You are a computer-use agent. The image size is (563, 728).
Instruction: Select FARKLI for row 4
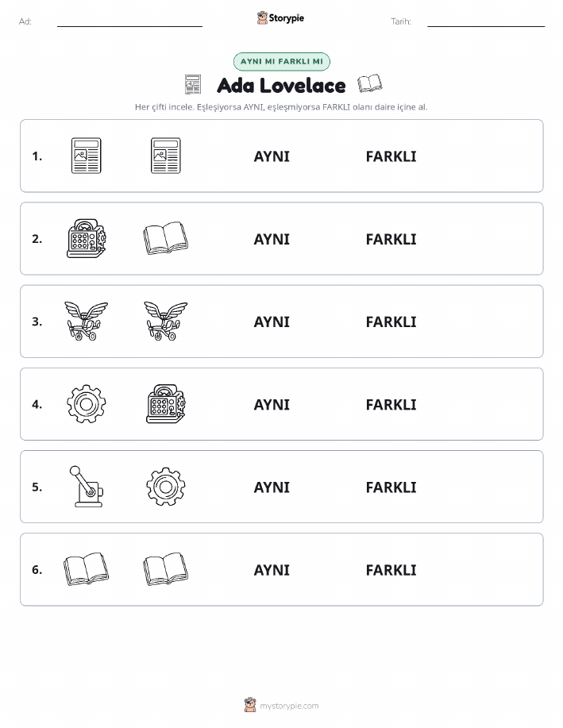(391, 404)
